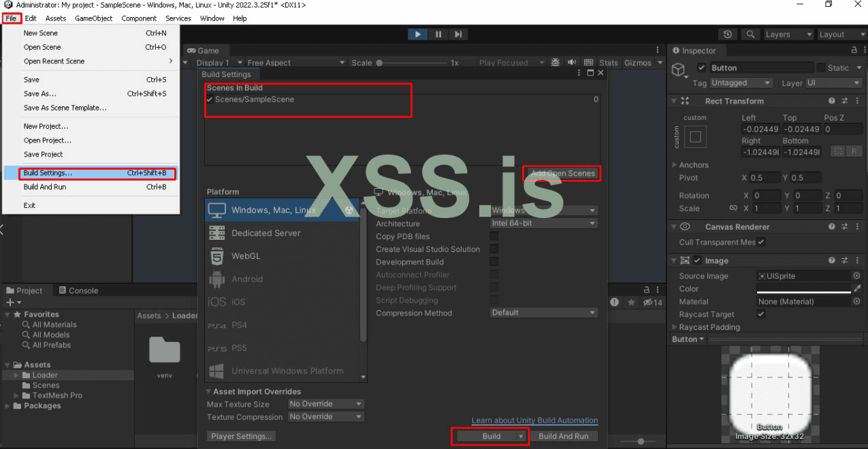Open Image component three-dot menu

[x=856, y=260]
